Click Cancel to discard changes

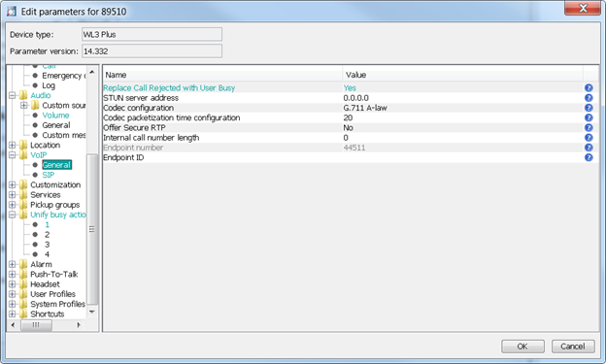coord(573,347)
